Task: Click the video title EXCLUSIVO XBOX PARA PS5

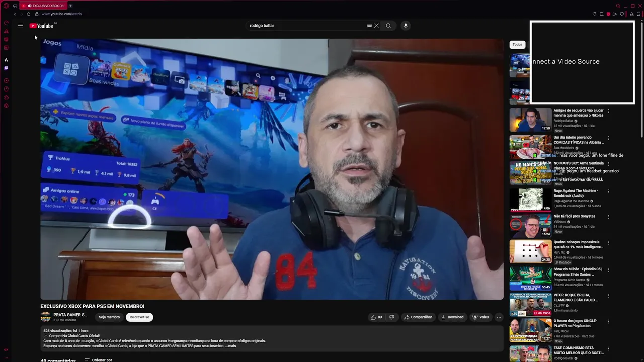Action: coord(93,306)
